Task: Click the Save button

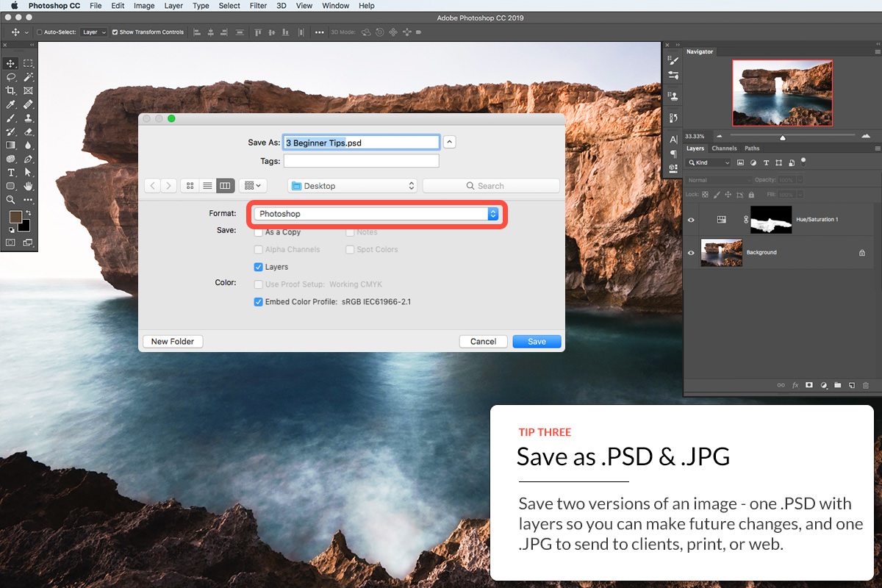Action: coord(537,341)
